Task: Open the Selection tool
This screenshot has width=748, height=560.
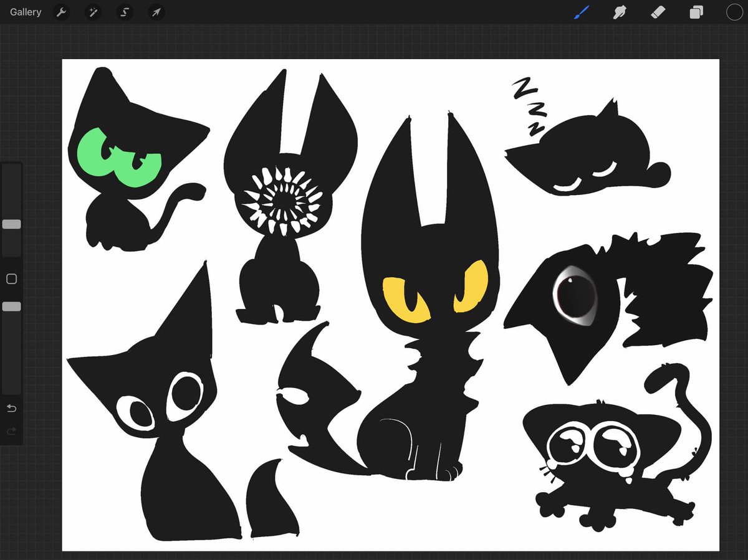Action: coord(125,12)
